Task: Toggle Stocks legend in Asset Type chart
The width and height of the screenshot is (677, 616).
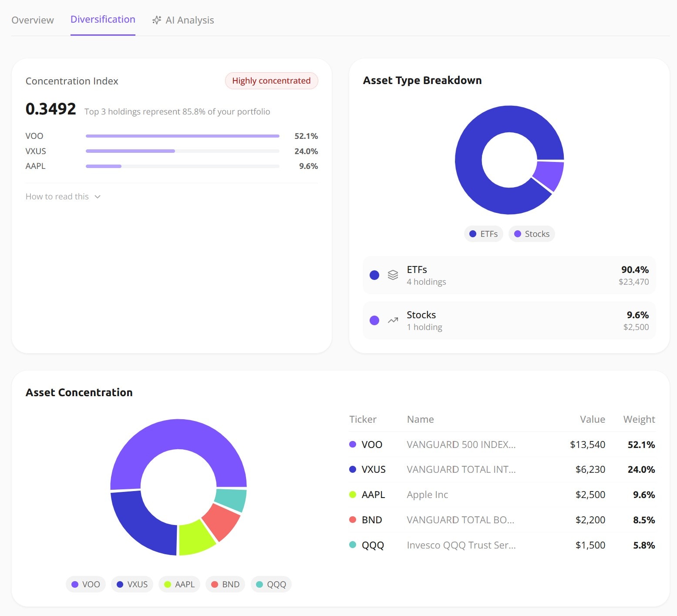Action: (x=531, y=234)
